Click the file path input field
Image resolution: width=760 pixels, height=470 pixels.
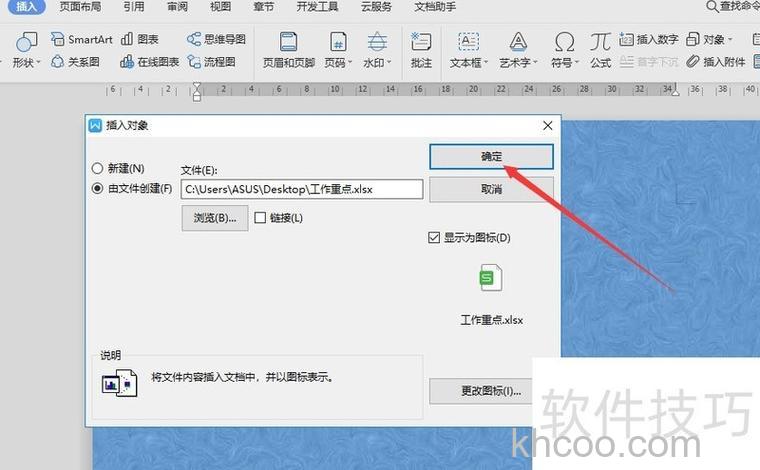tap(302, 189)
